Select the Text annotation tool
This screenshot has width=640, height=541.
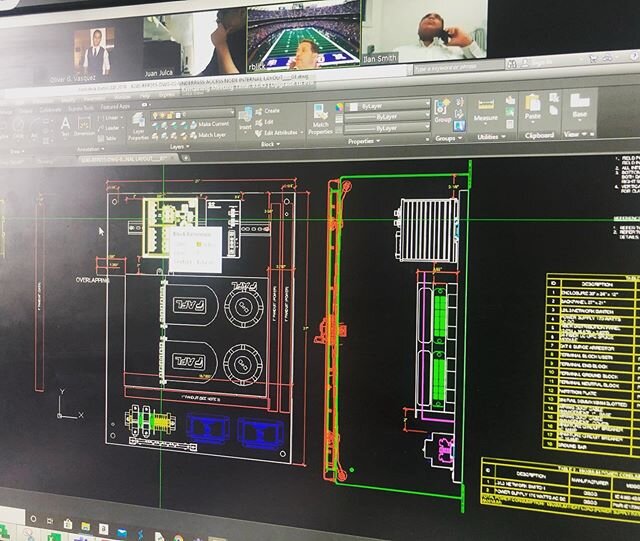coord(65,126)
